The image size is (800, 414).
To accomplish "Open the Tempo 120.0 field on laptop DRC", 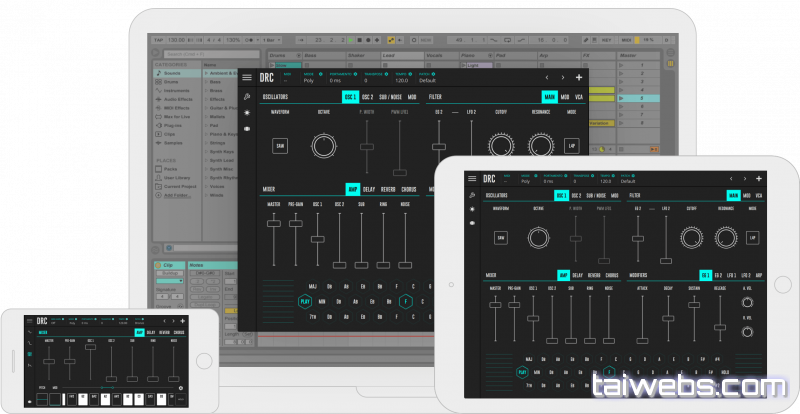I will [401, 79].
